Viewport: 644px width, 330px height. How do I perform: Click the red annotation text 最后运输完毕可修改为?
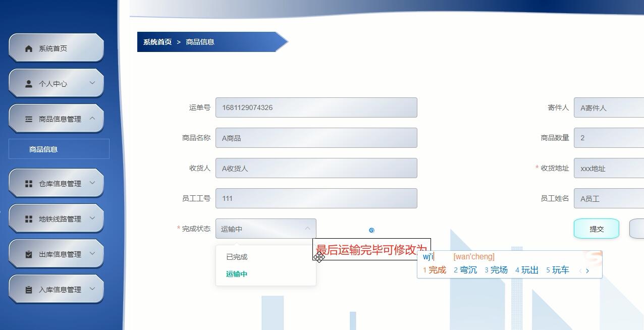pos(371,249)
